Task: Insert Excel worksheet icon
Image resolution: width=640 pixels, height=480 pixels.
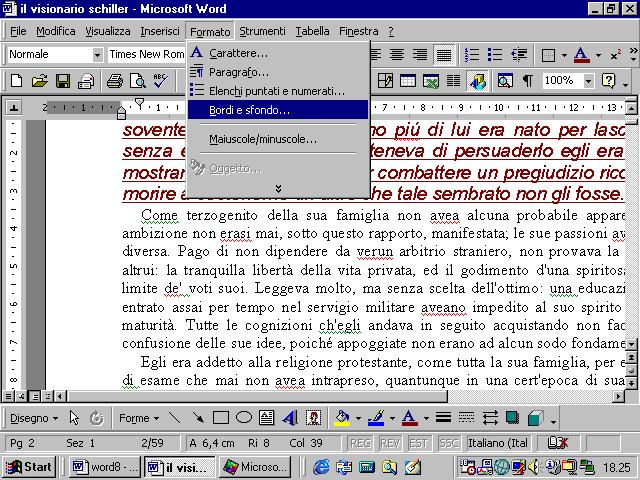Action: click(x=430, y=81)
